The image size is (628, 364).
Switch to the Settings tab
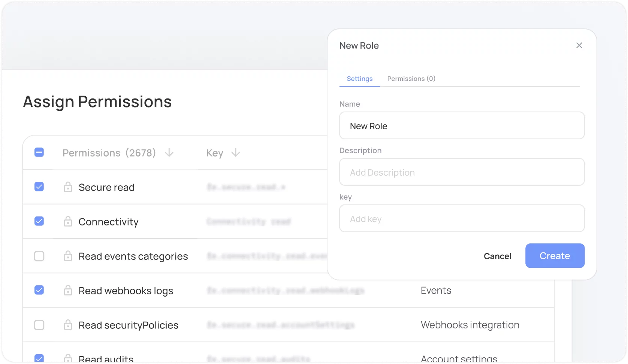[359, 79]
